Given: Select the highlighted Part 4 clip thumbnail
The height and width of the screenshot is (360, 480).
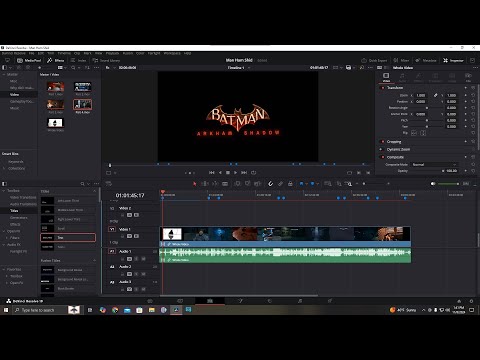Looking at the screenshot, I should click(83, 105).
